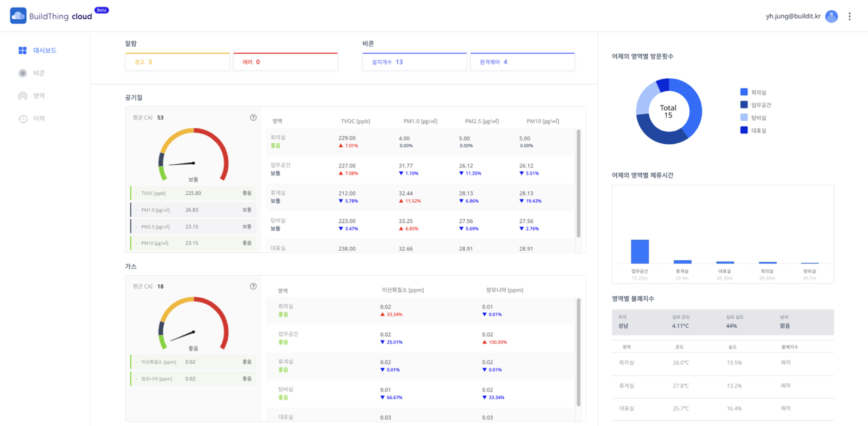Click the 휴게실 row in air quality table
The width and height of the screenshot is (868, 426).
[x=420, y=197]
